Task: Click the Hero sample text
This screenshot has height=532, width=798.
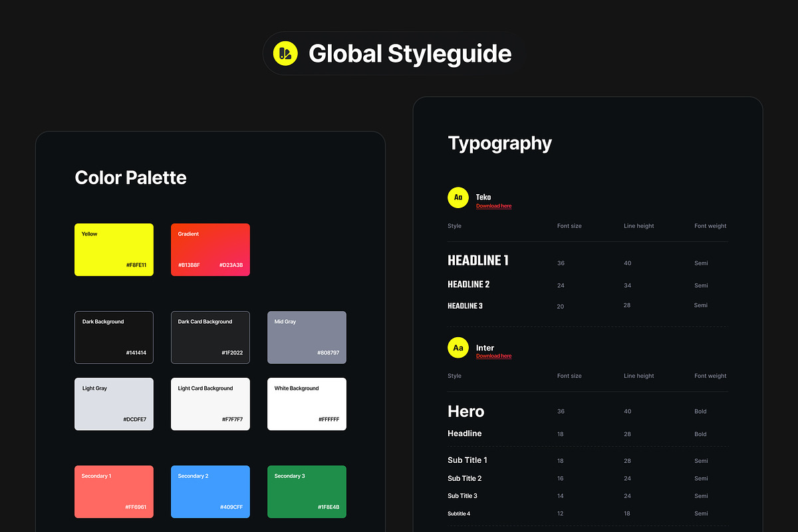Action: point(466,412)
